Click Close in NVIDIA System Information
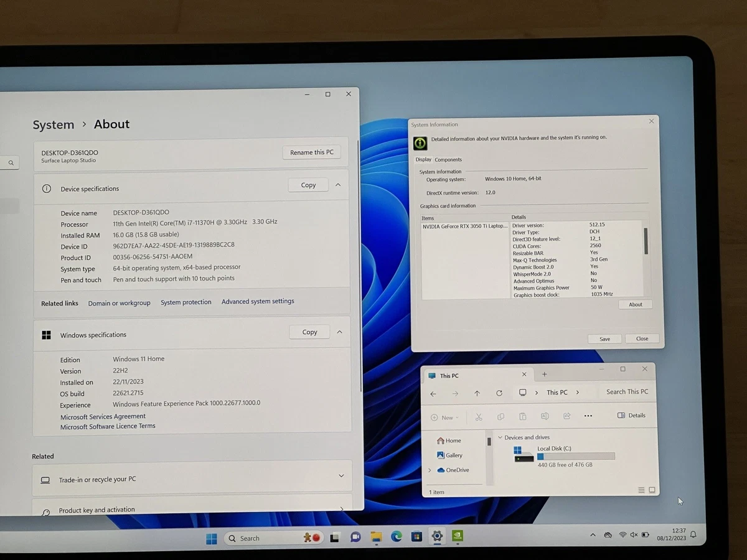Image resolution: width=747 pixels, height=560 pixels. click(x=642, y=339)
